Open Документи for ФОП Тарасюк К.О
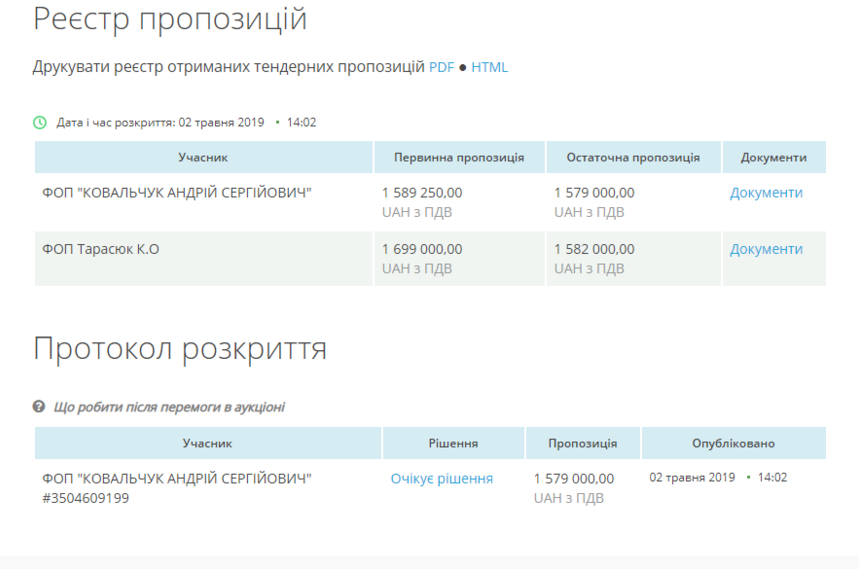Screen dimensions: 859x569 click(766, 249)
